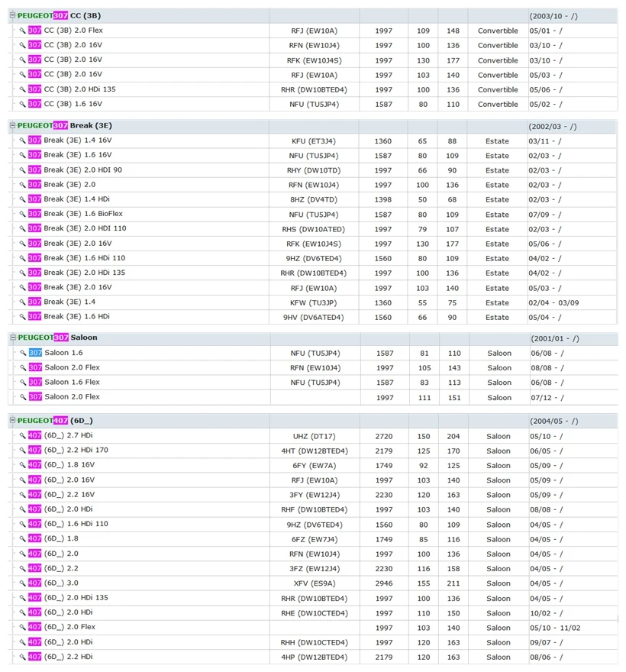This screenshot has height=672, width=626.
Task: Click magnifier for 407 1.8 16V
Action: click(22, 465)
